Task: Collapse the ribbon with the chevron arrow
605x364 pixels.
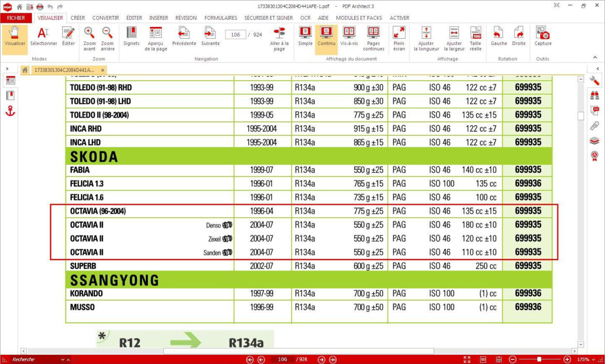Action: point(598,59)
